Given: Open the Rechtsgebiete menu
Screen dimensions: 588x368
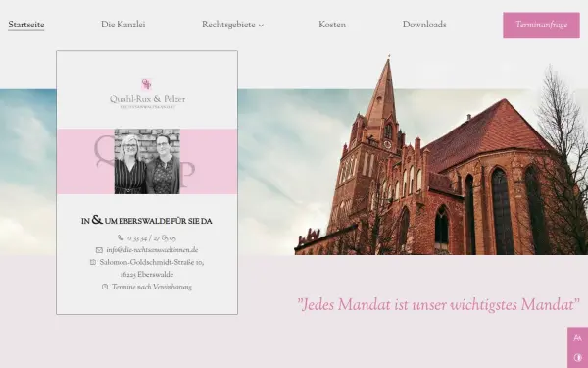Looking at the screenshot, I should click(x=228, y=25).
